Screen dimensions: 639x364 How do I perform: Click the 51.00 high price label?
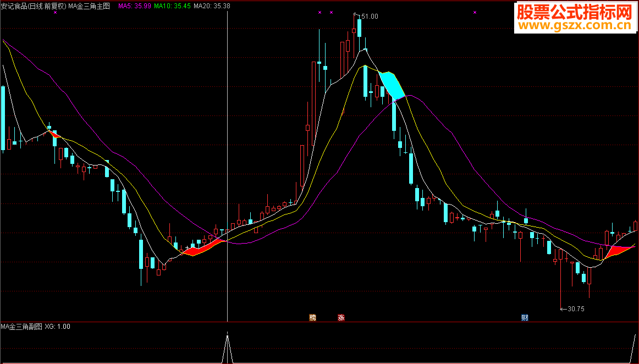point(369,16)
